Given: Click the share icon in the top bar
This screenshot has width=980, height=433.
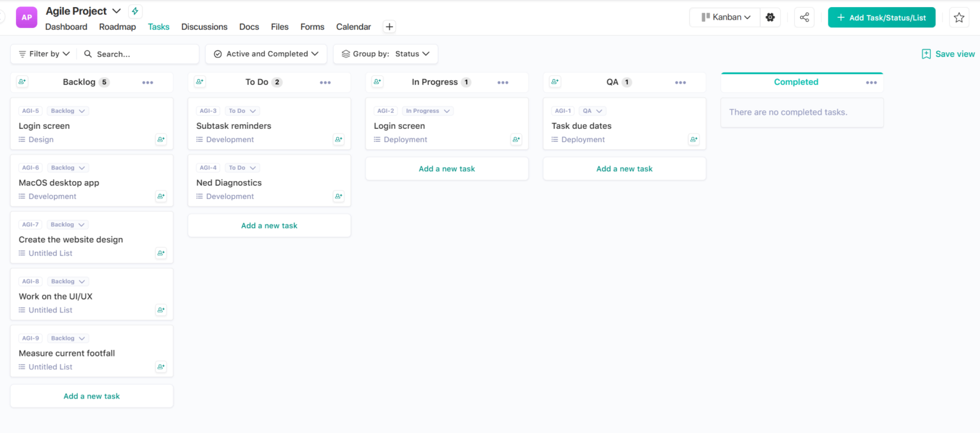Looking at the screenshot, I should click(804, 17).
